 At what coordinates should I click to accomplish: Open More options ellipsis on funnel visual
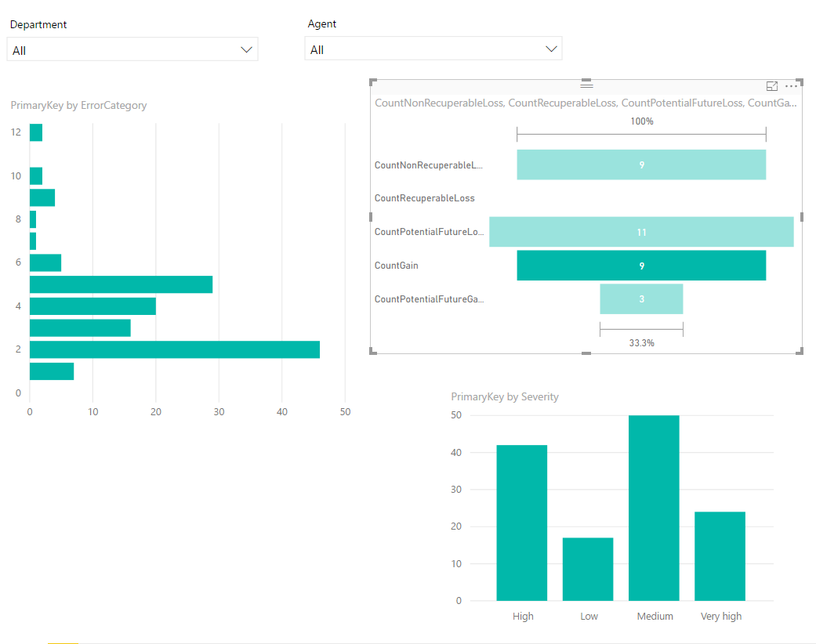coord(791,86)
